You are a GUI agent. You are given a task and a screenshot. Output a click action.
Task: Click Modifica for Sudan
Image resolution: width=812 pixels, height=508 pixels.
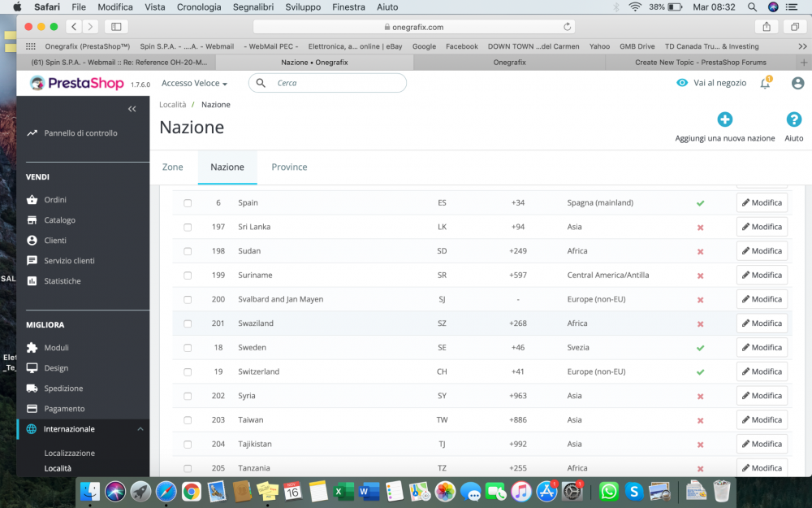762,251
